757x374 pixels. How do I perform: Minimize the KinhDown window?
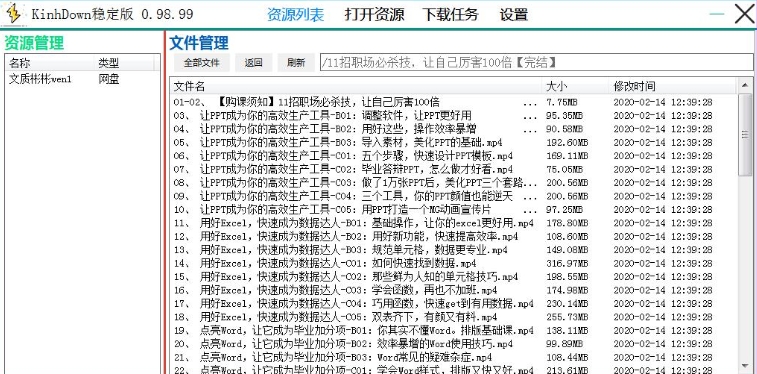pyautogui.click(x=717, y=14)
